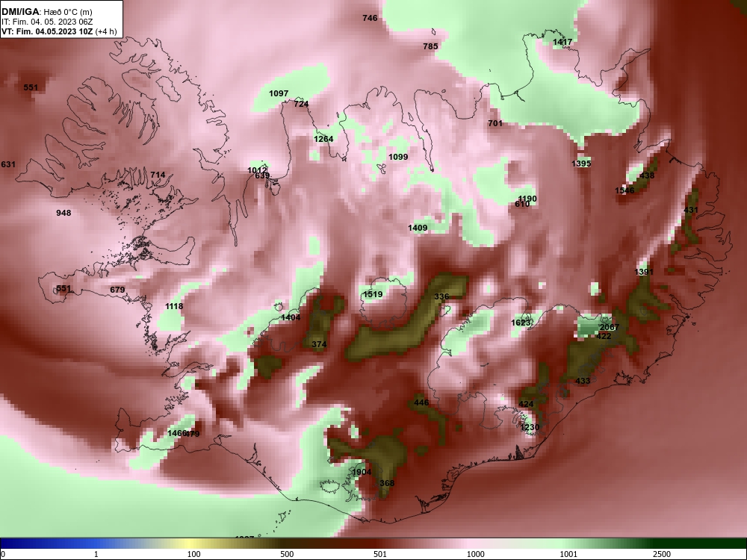Select the 639 map value
The height and width of the screenshot is (560, 747).
(262, 175)
